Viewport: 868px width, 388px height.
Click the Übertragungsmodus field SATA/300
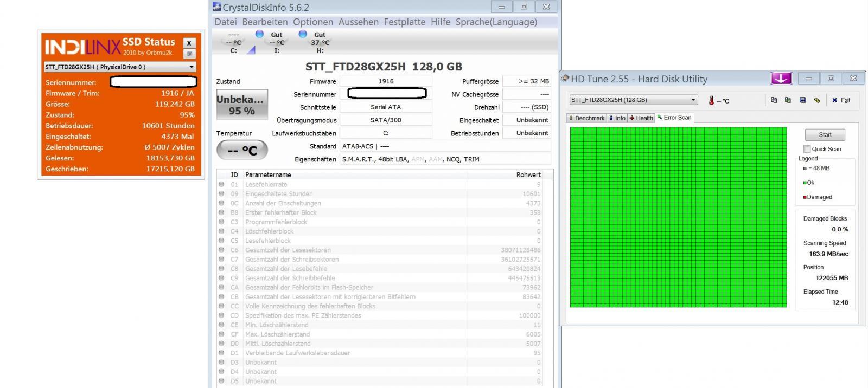tap(386, 120)
